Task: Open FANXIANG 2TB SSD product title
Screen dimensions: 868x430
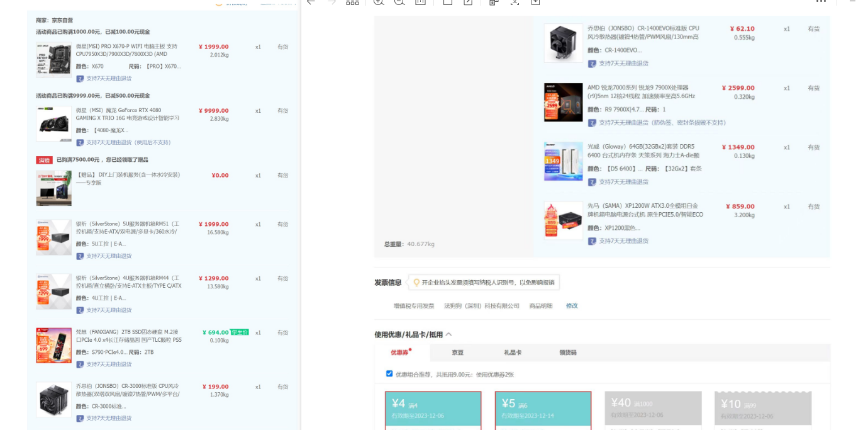Action: 129,336
